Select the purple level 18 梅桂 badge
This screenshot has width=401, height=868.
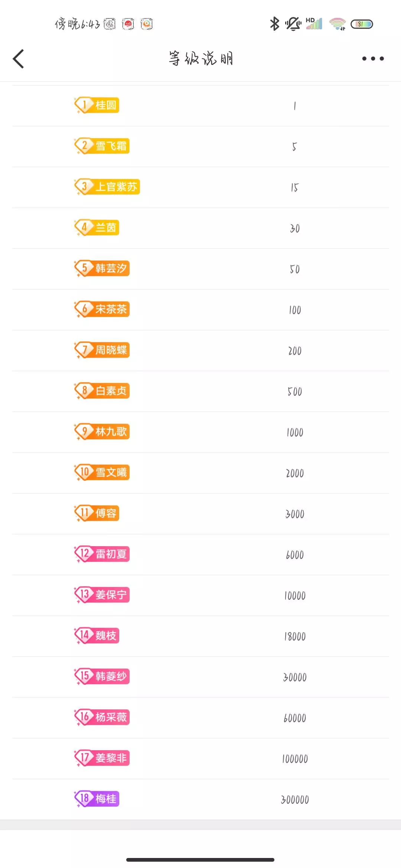tap(97, 799)
